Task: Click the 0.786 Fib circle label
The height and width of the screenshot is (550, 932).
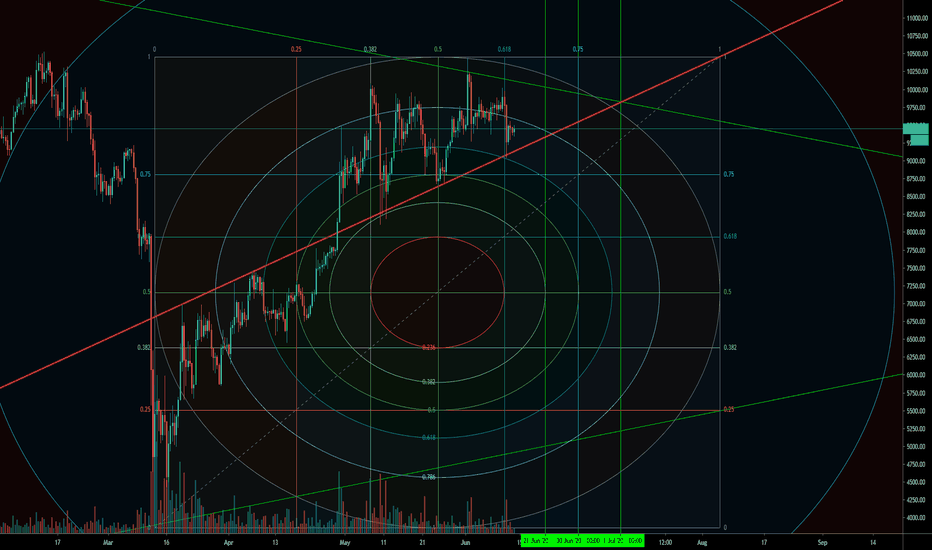Action: click(x=429, y=477)
